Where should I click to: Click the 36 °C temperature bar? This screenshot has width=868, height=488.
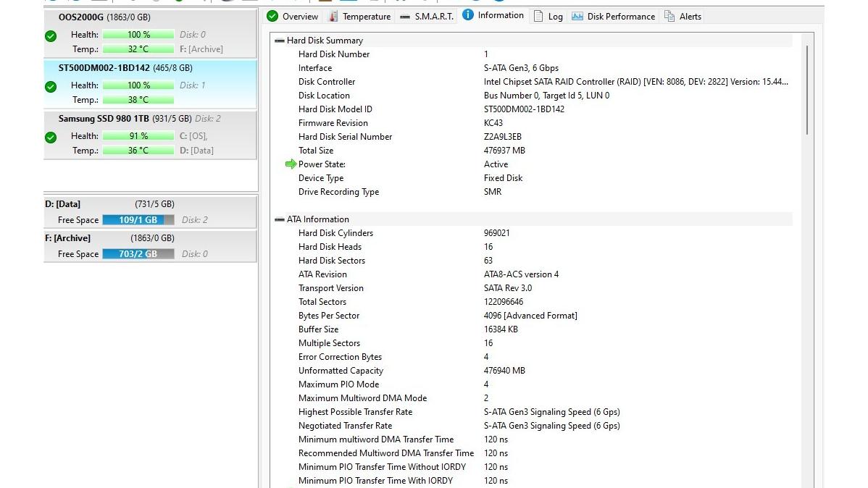138,150
